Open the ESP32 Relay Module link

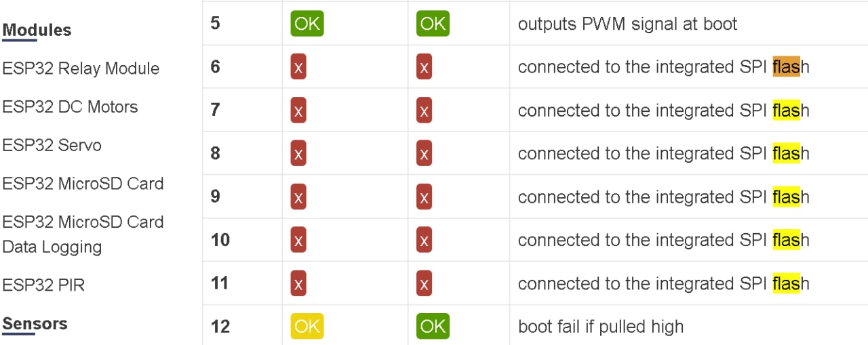81,68
